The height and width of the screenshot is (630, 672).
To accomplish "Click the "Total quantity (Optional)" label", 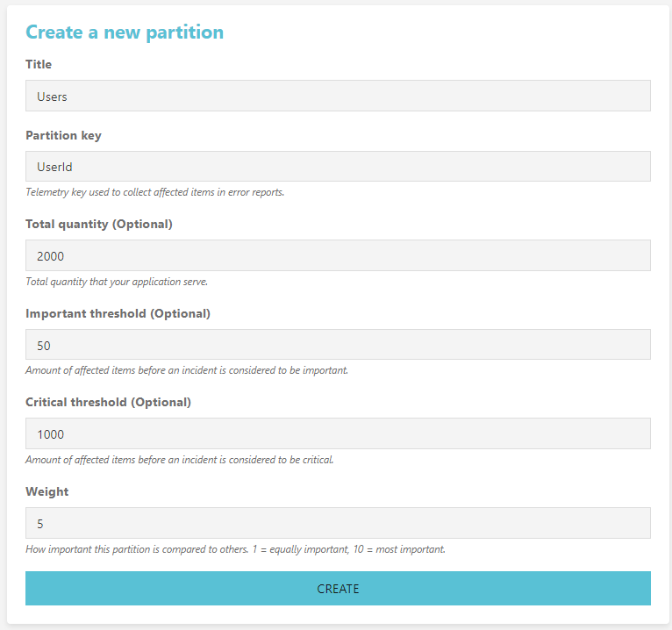I will pyautogui.click(x=99, y=224).
